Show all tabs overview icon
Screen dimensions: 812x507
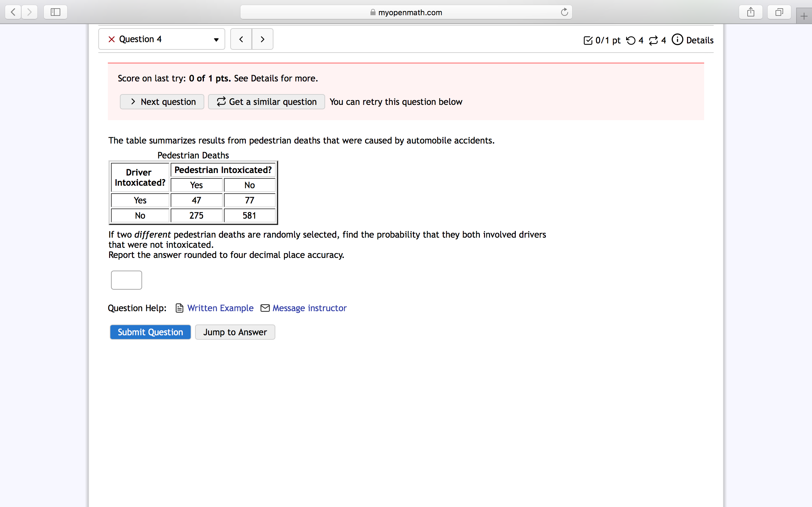(x=779, y=12)
